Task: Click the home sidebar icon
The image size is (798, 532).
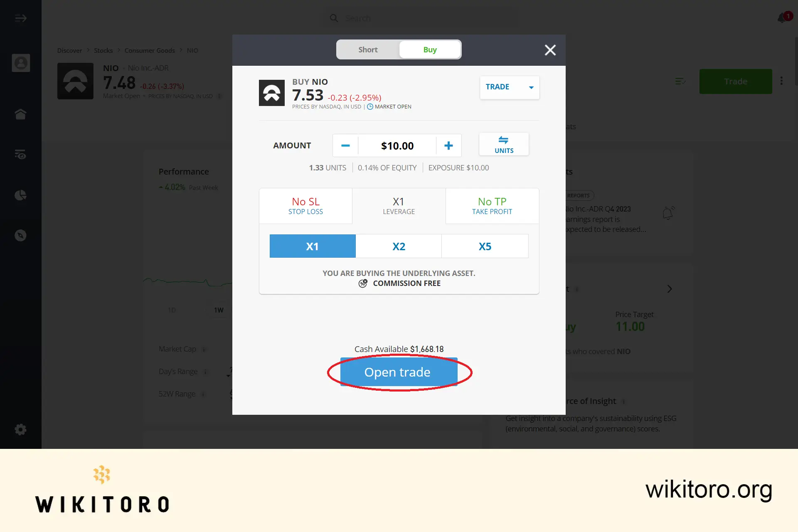Action: click(x=21, y=114)
